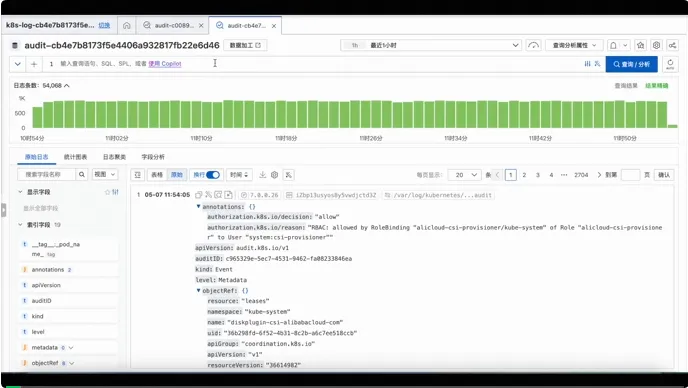
Task: Click the field name search input
Action: (47, 175)
